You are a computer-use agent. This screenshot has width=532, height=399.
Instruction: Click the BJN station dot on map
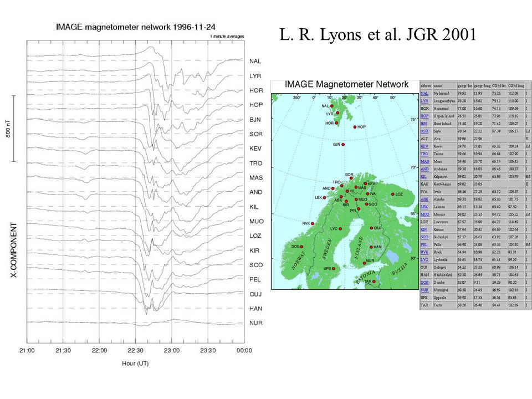pos(343,145)
